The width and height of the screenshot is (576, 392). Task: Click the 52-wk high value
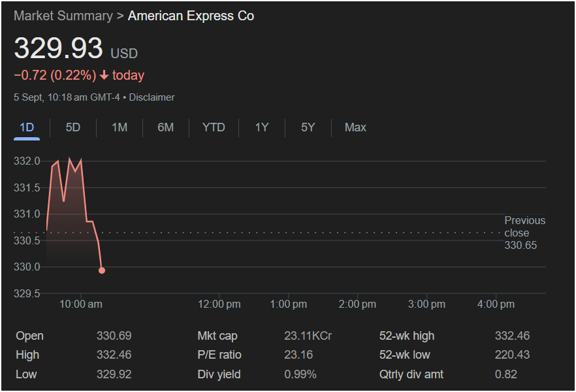click(512, 336)
